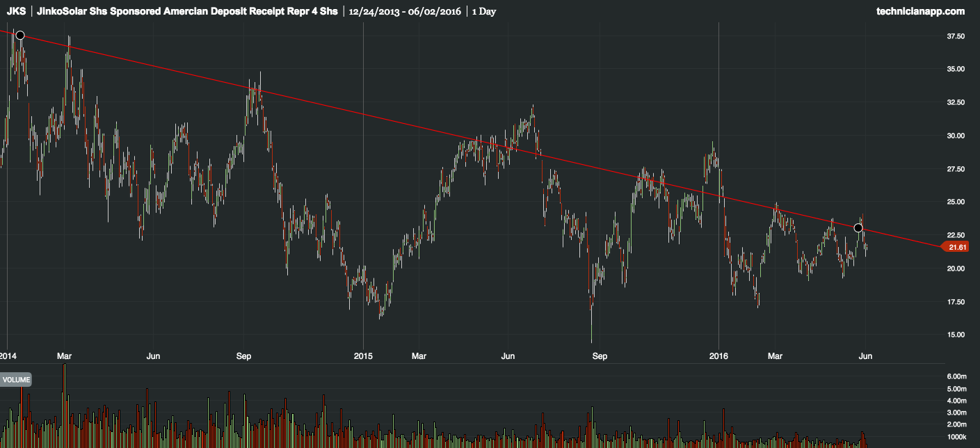
Task: Select the red 21.61 price tag
Action: click(956, 246)
